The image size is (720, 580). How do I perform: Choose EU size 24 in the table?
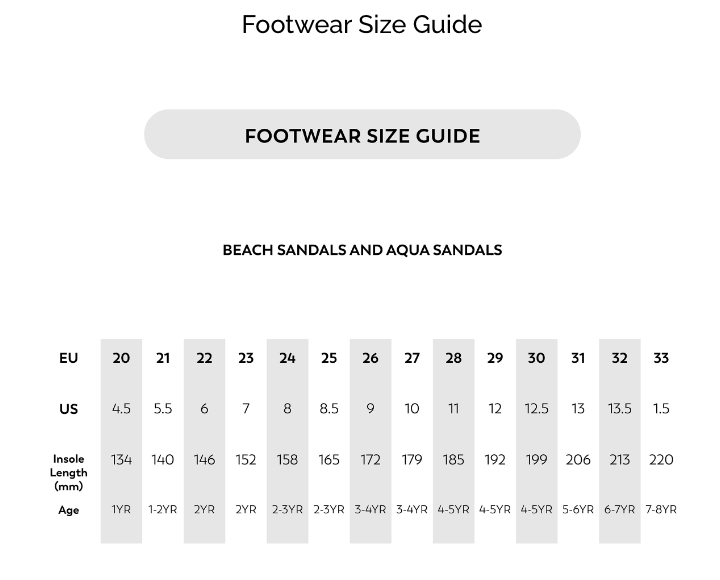coord(287,358)
